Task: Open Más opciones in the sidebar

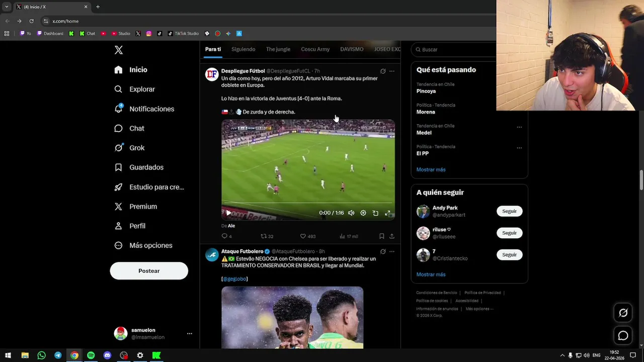Action: coord(143,245)
